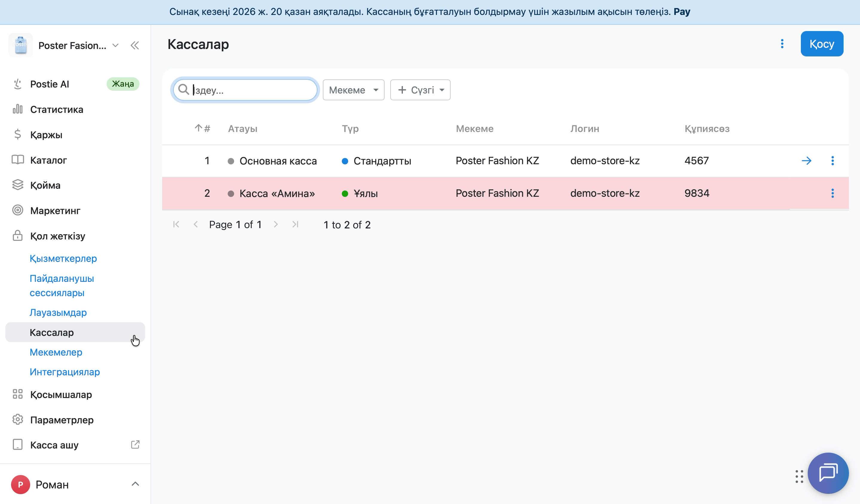Open the Интеграциялар link
Screen dimensions: 860x504
pos(65,372)
